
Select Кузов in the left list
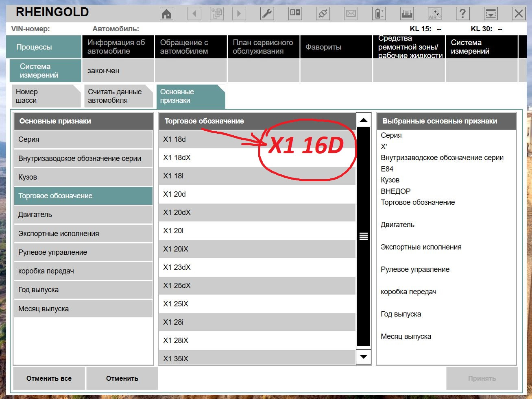pyautogui.click(x=83, y=177)
